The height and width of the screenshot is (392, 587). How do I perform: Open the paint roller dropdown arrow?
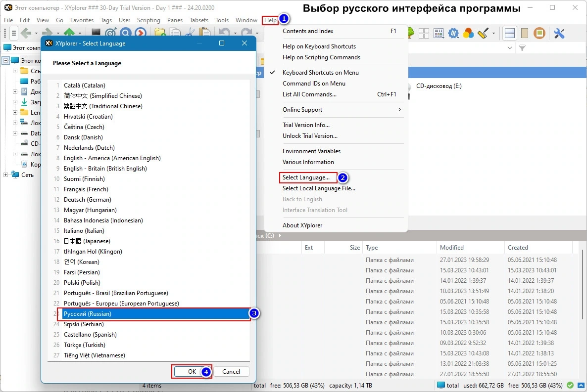pos(493,33)
